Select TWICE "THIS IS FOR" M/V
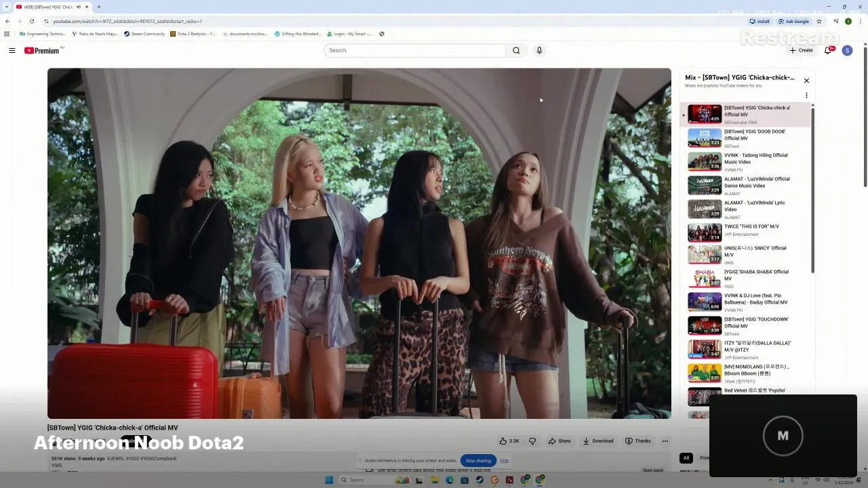Screen dimensions: 868x488 point(746,232)
